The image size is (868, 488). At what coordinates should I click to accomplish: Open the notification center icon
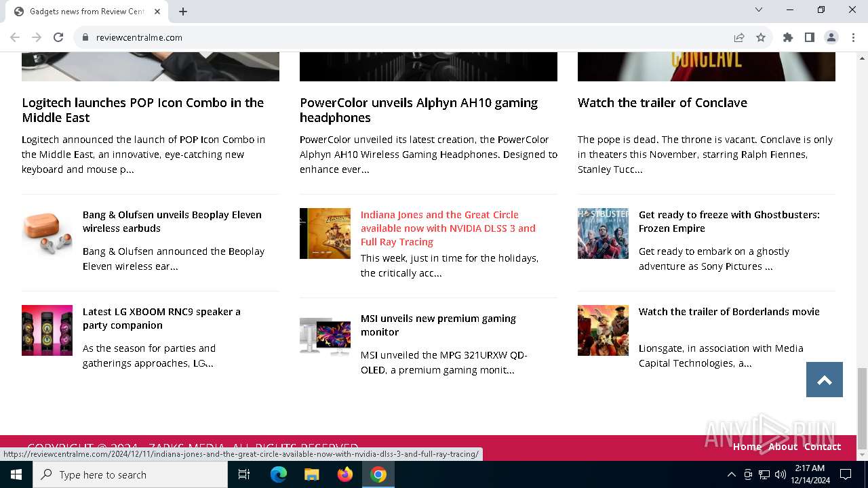coord(846,474)
